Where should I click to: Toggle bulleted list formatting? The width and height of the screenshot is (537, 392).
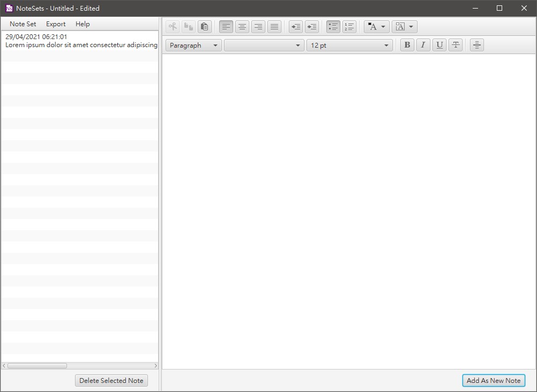point(333,27)
